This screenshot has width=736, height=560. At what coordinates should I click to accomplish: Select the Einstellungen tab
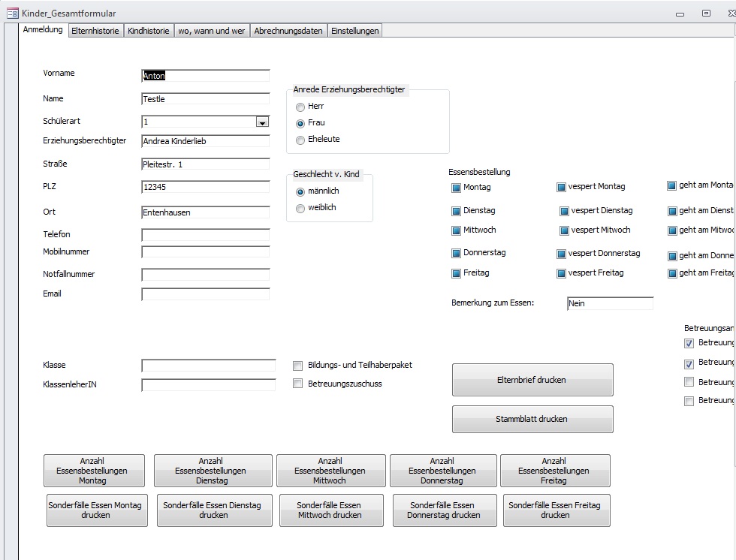355,31
